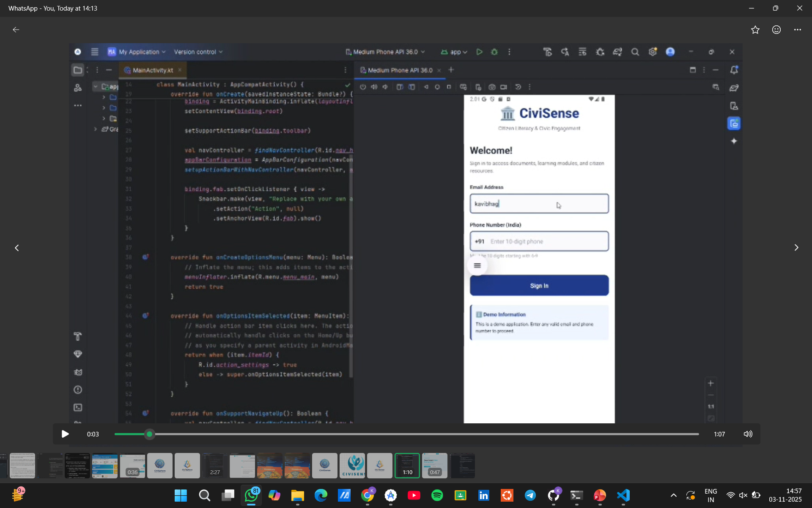Open Windows Start menu
This screenshot has height=508, width=812.
(x=181, y=495)
